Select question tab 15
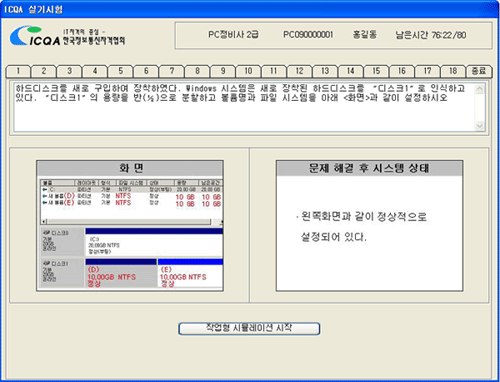The height and width of the screenshot is (382, 500). click(x=376, y=71)
